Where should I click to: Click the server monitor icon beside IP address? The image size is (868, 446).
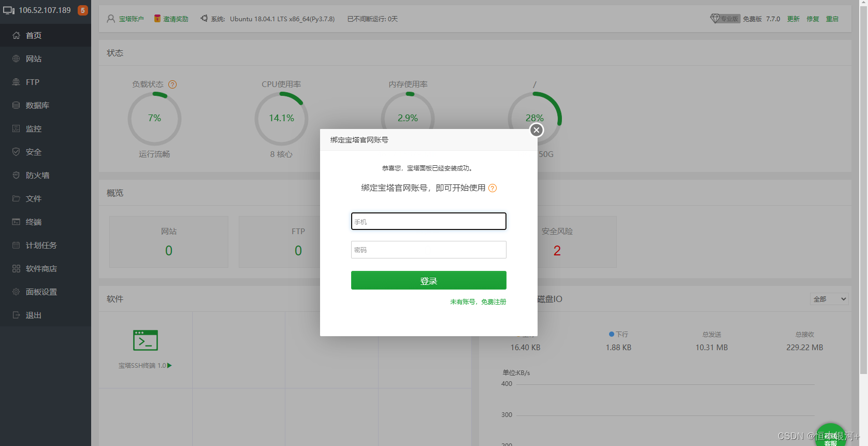(9, 10)
